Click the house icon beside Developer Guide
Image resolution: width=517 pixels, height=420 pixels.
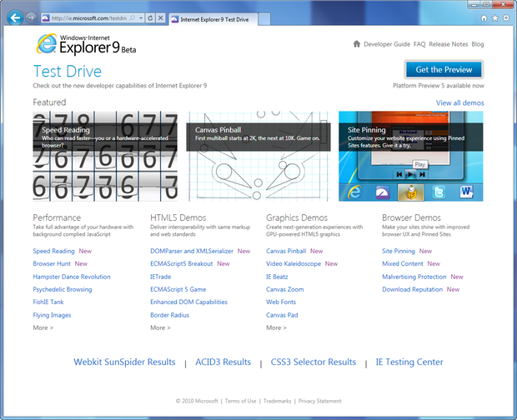click(x=356, y=44)
